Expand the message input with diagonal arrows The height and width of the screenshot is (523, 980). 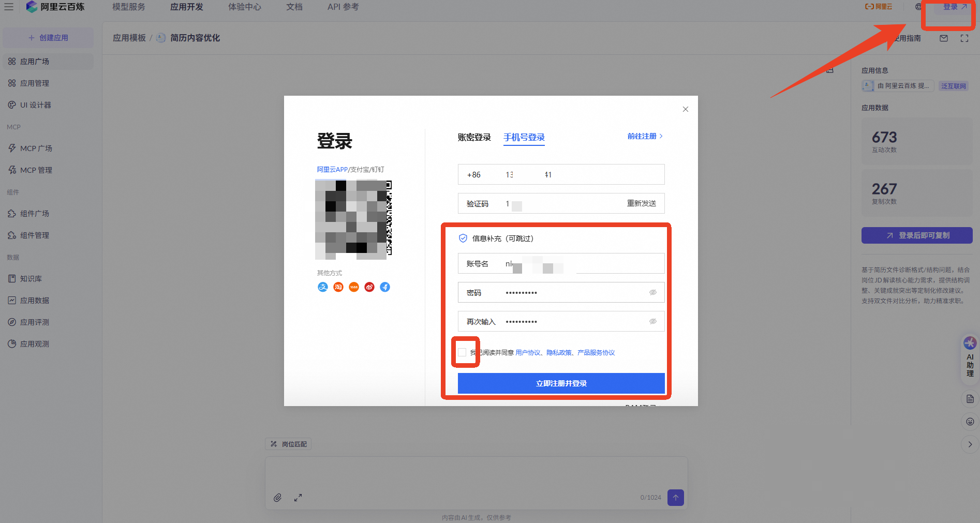(x=298, y=498)
